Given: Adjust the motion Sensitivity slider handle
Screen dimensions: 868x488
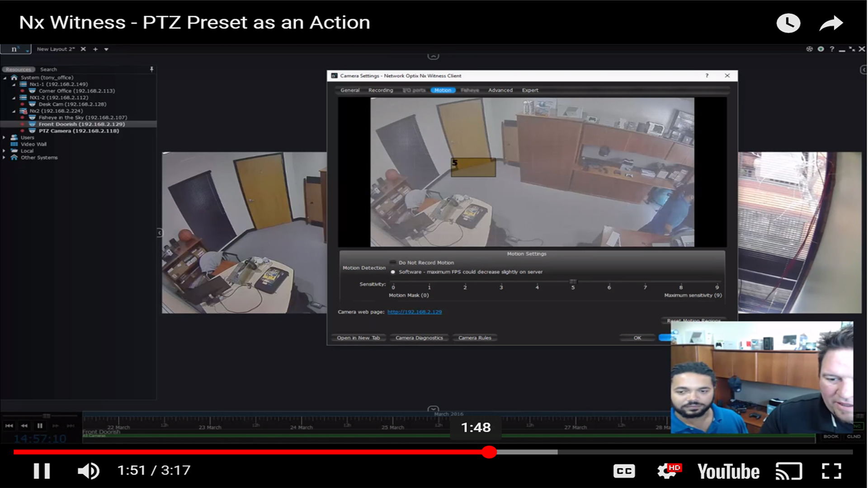Looking at the screenshot, I should [x=573, y=282].
